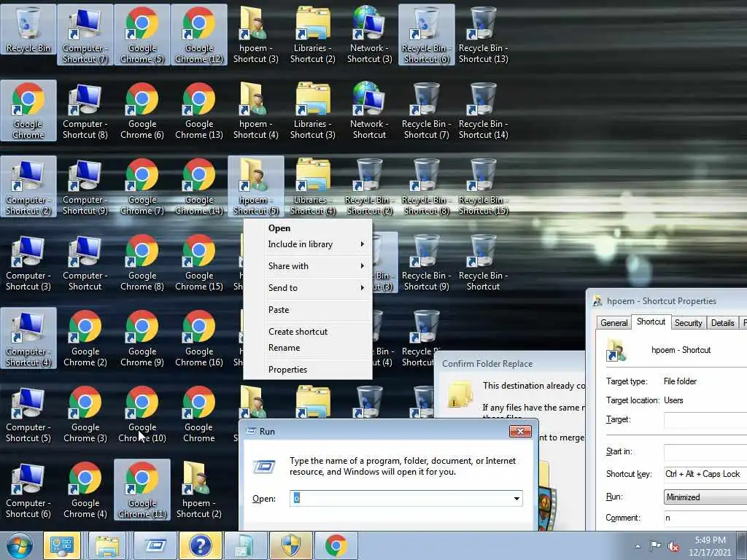747x560 pixels.
Task: Open the Run: Minimized dropdown
Action: [x=705, y=497]
